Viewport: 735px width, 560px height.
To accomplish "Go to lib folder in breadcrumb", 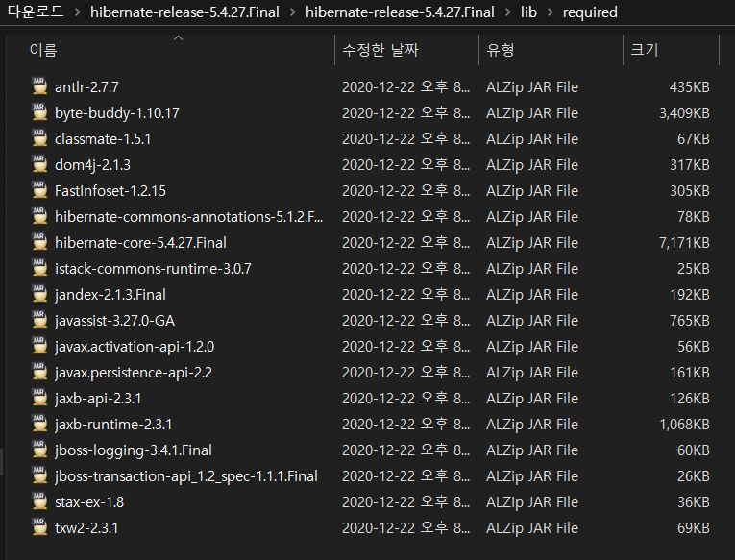I will pyautogui.click(x=528, y=12).
